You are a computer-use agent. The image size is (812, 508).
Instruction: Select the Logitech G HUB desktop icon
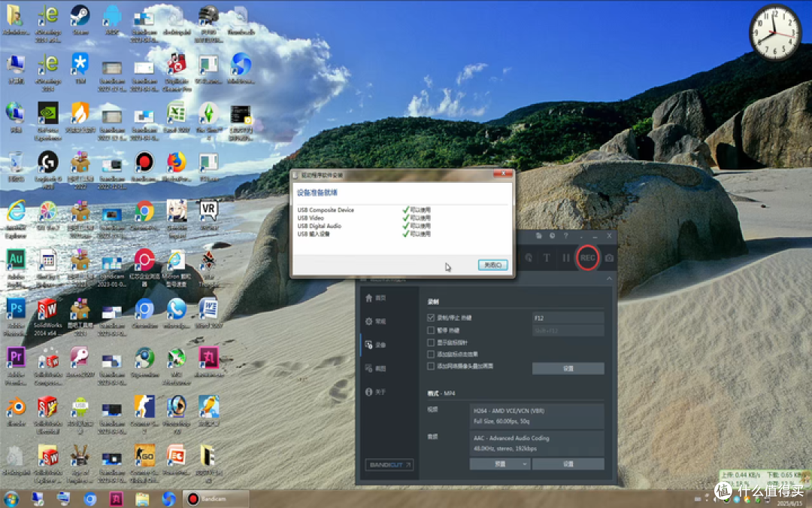47,169
